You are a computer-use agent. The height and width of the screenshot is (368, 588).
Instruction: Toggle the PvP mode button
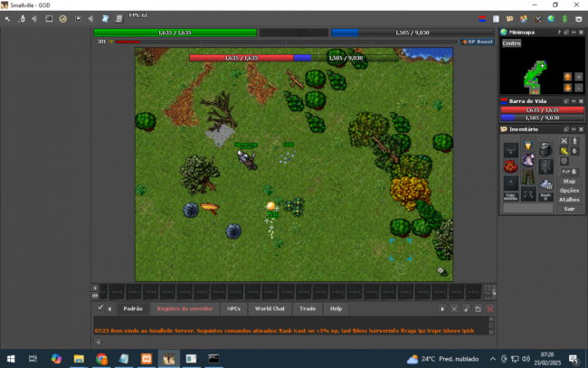569,172
